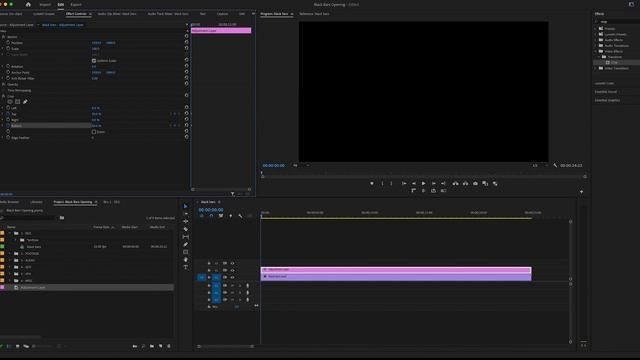Select the Ripple Edit tool
640x360 pixels.
(186, 221)
